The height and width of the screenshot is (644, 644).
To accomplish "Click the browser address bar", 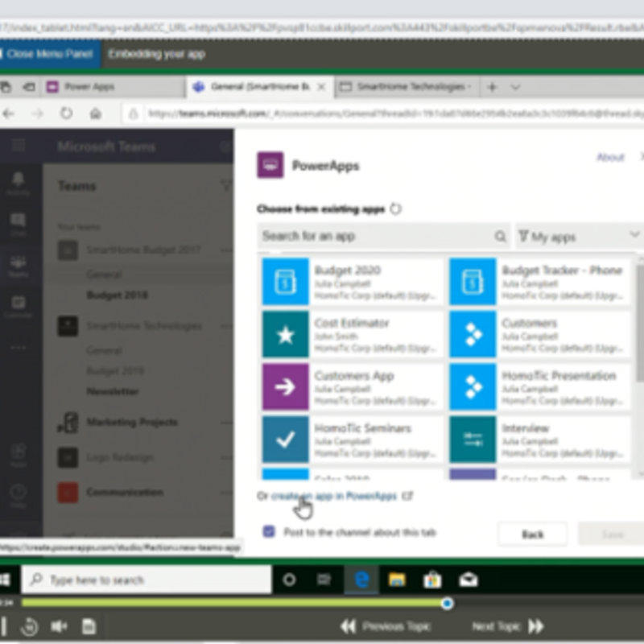I will 384,114.
